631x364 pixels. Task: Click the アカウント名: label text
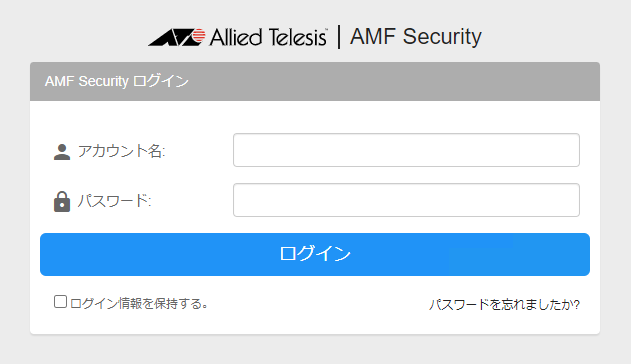click(x=122, y=151)
